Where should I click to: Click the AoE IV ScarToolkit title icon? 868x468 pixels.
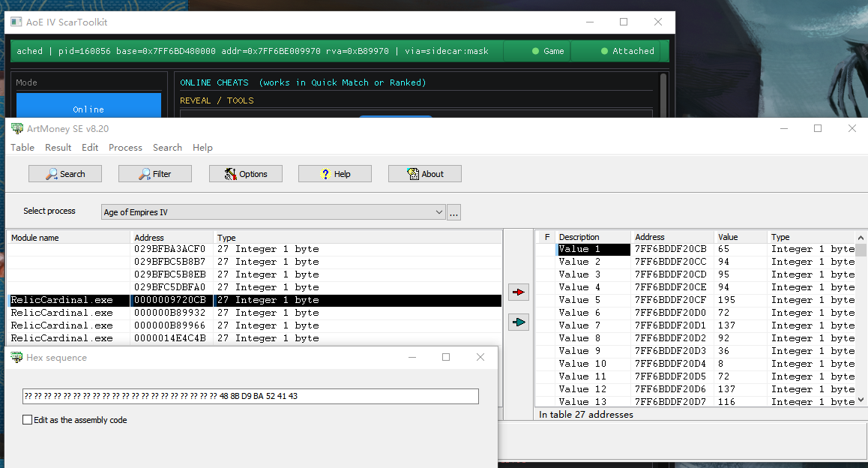[x=16, y=22]
